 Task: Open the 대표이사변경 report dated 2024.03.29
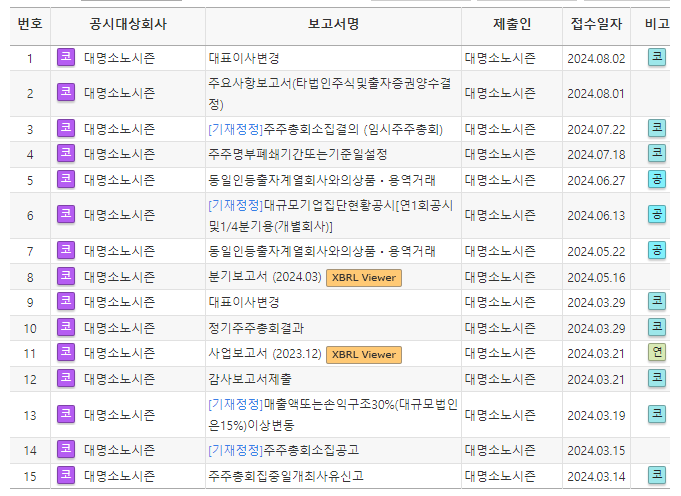[x=244, y=302]
